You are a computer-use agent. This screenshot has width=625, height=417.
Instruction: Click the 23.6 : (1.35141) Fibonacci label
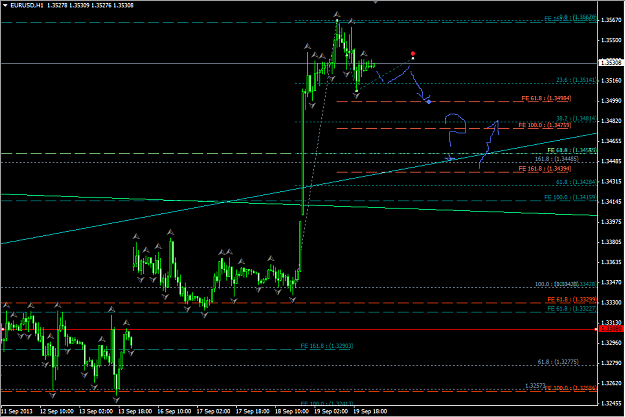tap(576, 80)
